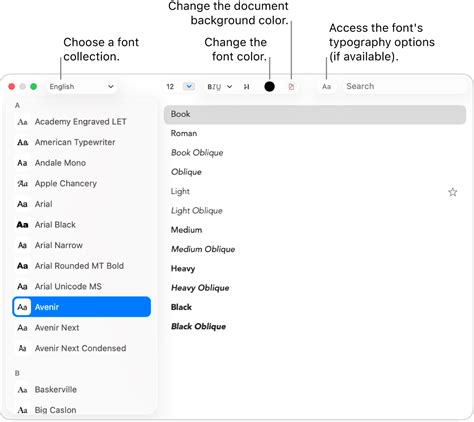This screenshot has width=474, height=422.
Task: Click the Aa preview icon beside Academy Engraved LET
Action: click(x=22, y=122)
